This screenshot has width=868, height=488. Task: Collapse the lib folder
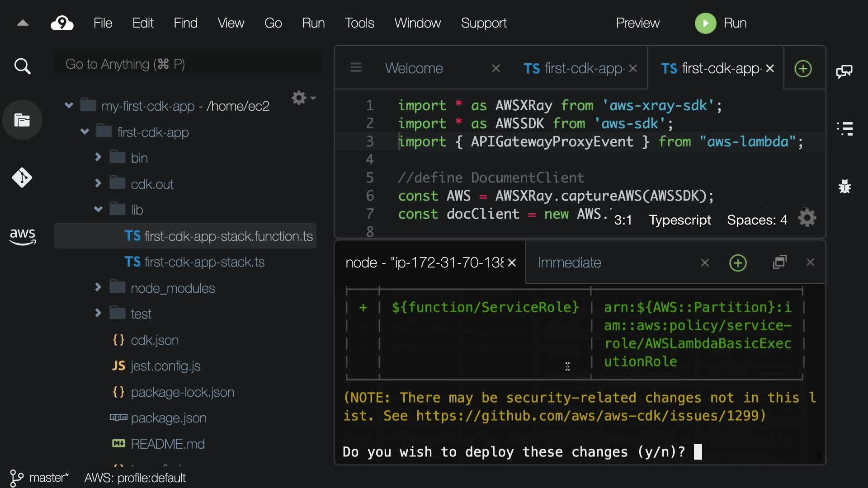click(x=98, y=209)
